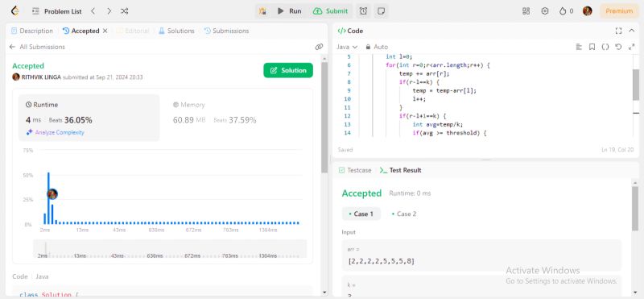Click the runtime distribution range slider
Viewport: 644px width, 299px height.
tap(170, 249)
